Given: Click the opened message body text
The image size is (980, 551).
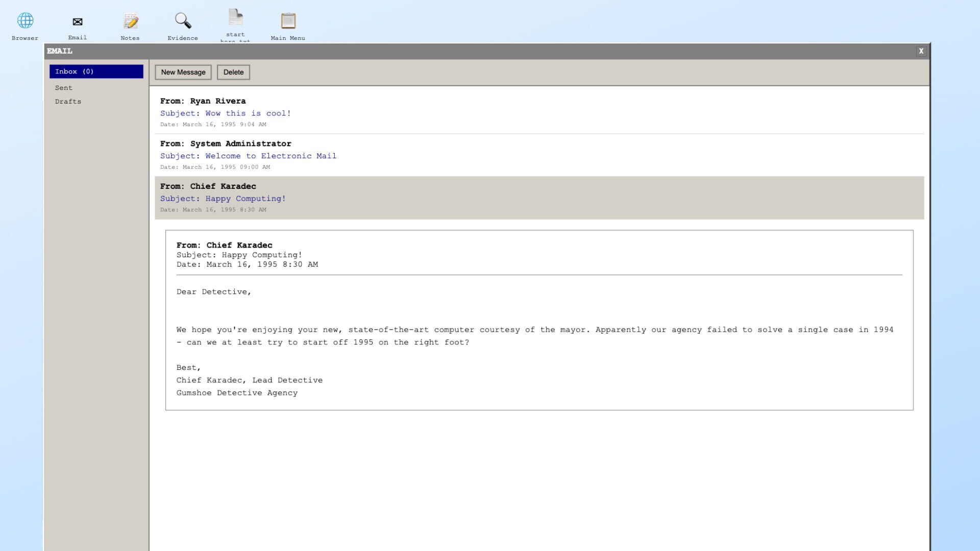Looking at the screenshot, I should pyautogui.click(x=534, y=336).
